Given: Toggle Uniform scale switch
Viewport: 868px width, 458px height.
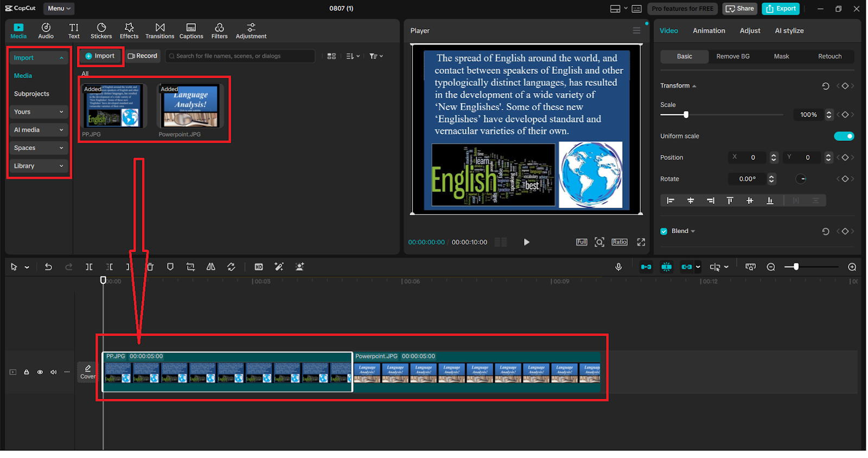Looking at the screenshot, I should point(844,136).
